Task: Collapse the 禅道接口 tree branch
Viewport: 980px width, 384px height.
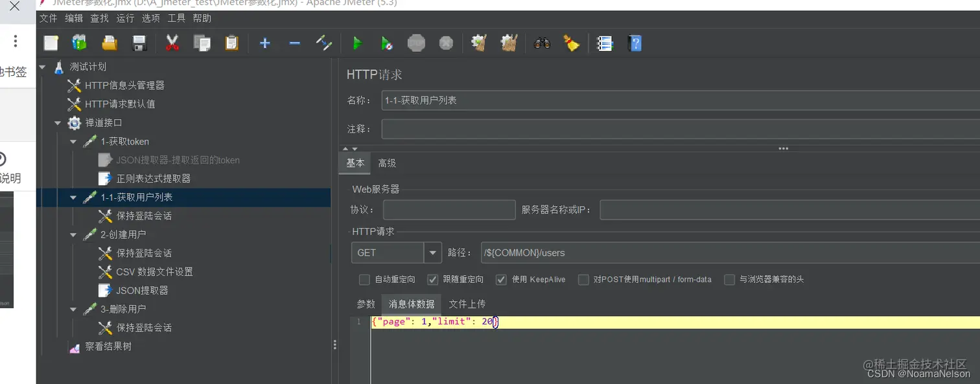Action: click(57, 122)
